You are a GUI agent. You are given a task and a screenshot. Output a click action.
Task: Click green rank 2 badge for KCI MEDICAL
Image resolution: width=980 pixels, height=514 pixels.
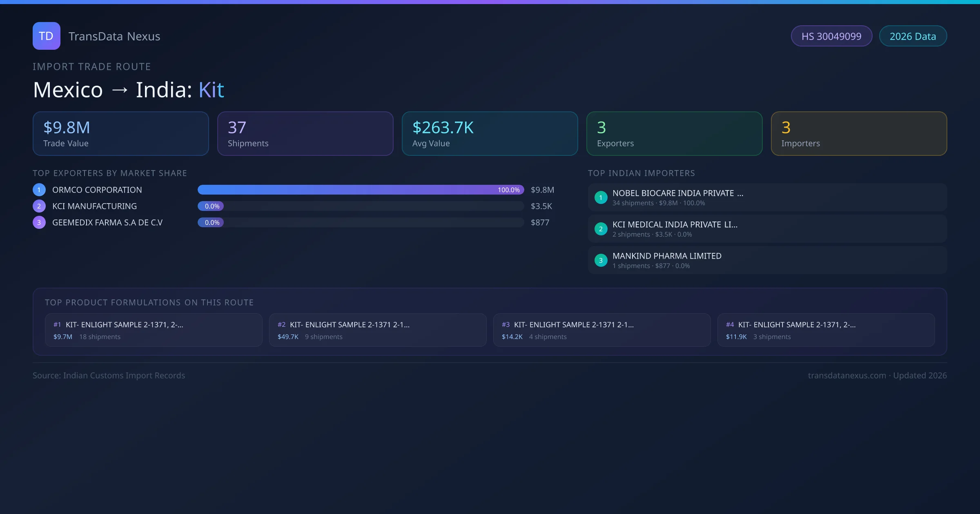[601, 229]
